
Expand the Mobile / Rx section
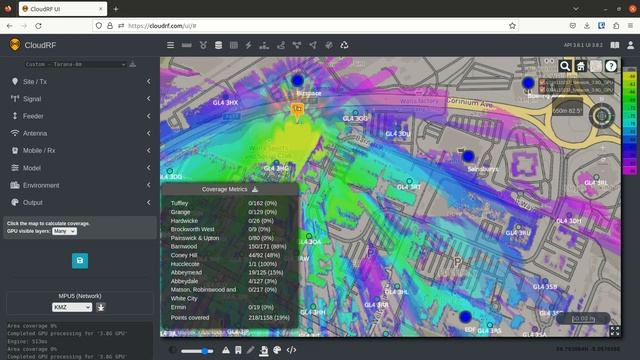click(x=80, y=151)
